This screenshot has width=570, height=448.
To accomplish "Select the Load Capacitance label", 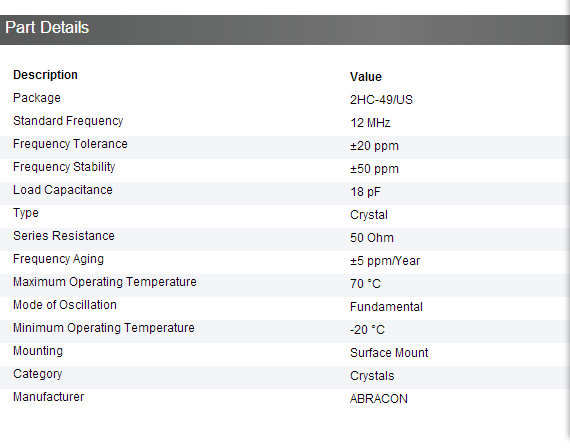I will coord(63,190).
